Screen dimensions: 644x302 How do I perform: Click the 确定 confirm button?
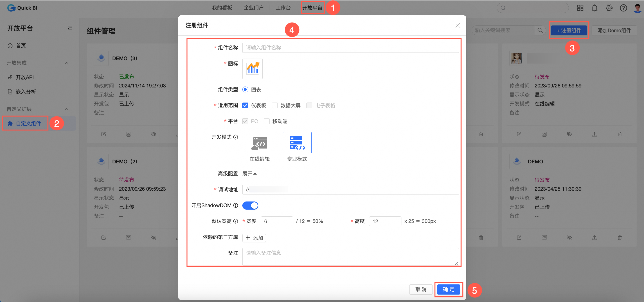pos(448,289)
